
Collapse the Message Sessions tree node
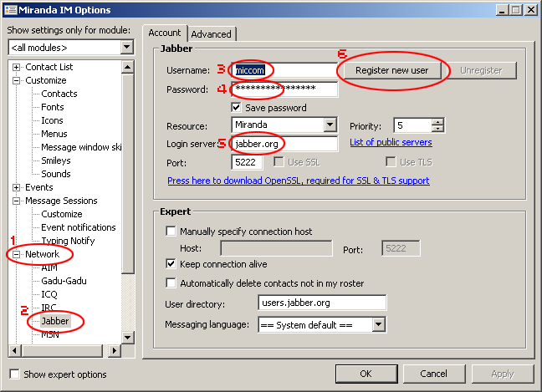click(x=16, y=201)
